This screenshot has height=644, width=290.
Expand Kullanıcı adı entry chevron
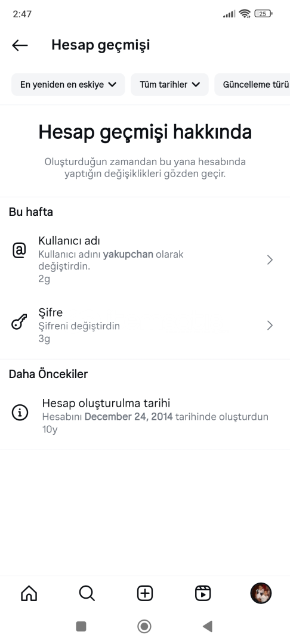pos(270,259)
